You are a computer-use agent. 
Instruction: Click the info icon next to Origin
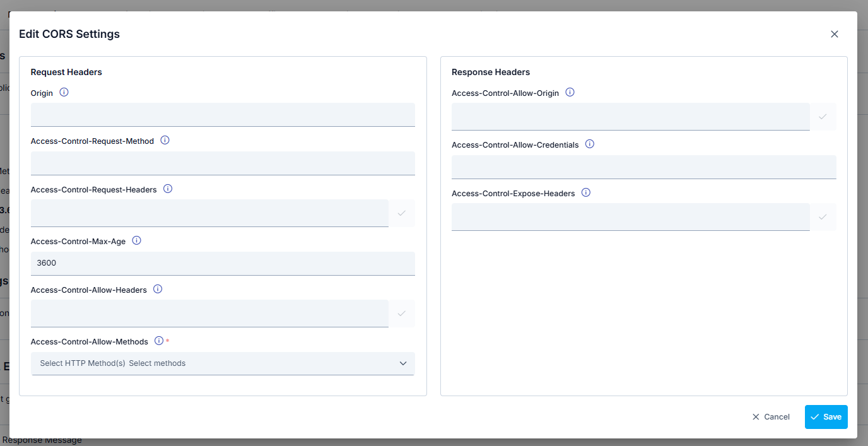(x=64, y=92)
